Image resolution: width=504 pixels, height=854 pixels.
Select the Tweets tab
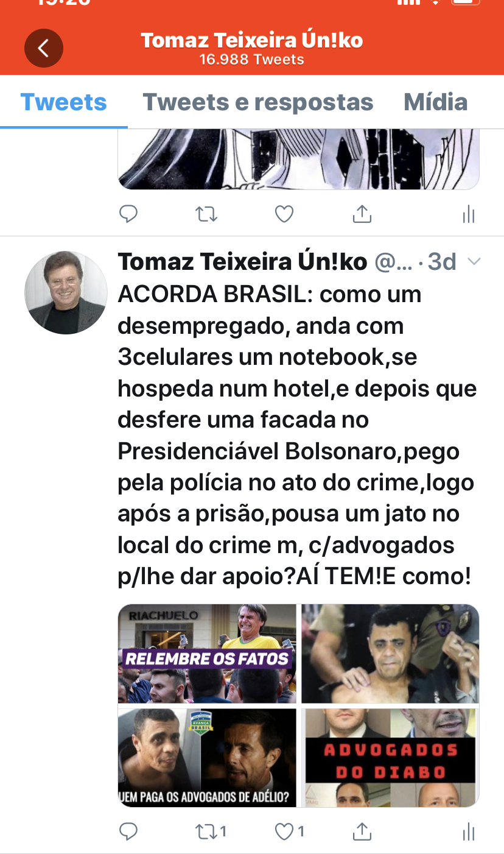point(64,102)
